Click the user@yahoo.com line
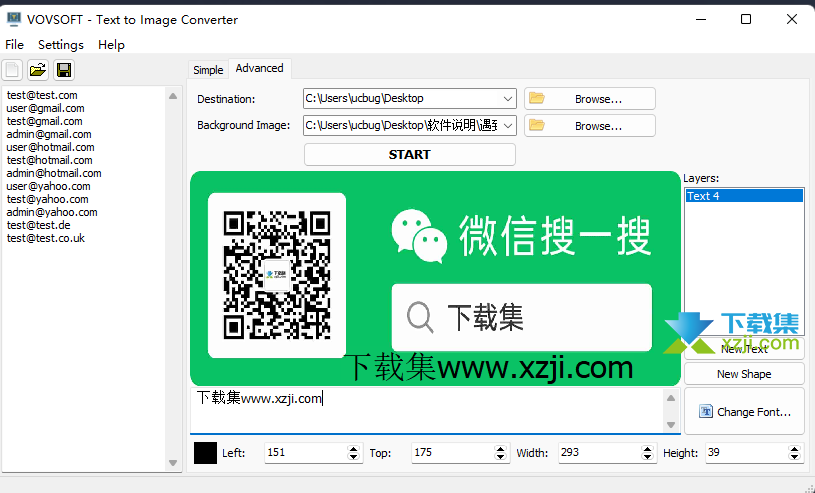Screen dimensions: 815x493 (x=48, y=186)
